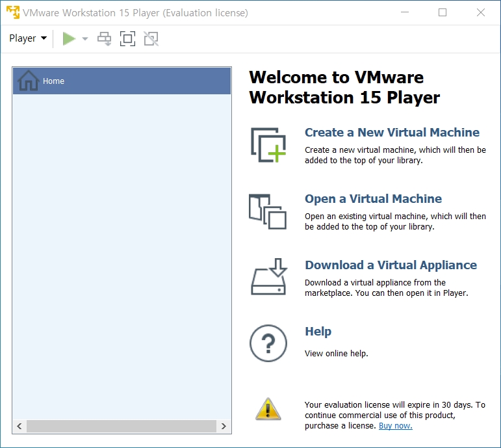
Task: Click the question mark Help icon
Action: coord(268,343)
